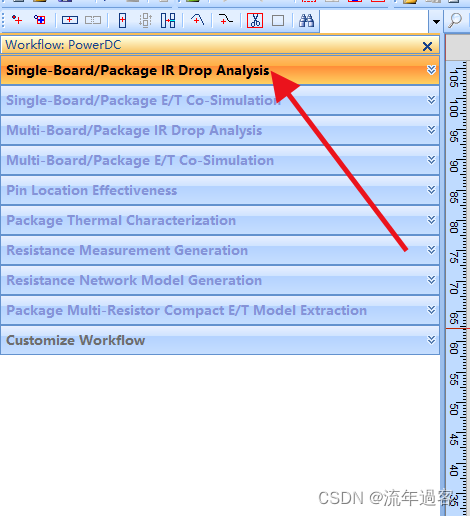This screenshot has height=516, width=470.
Task: Expand Customize Workflow section chevron
Action: pos(431,340)
